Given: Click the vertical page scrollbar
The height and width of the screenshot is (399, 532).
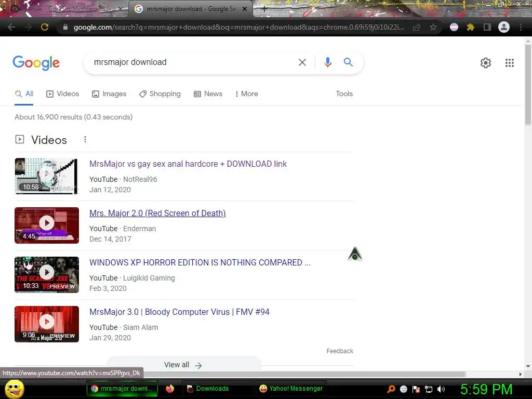Looking at the screenshot, I should pyautogui.click(x=528, y=85).
